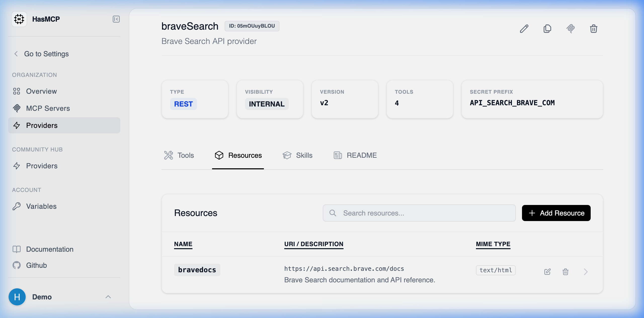Click the HasMCP logo icon

pyautogui.click(x=19, y=19)
